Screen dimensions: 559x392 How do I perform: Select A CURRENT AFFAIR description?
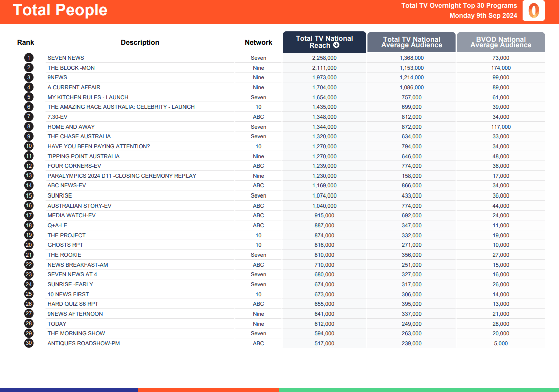[74, 87]
